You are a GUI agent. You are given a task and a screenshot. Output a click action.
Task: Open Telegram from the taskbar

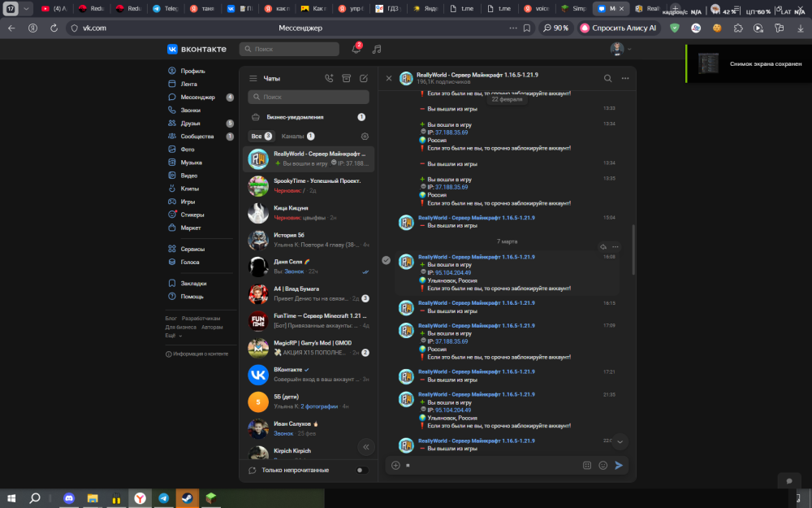pos(164,498)
